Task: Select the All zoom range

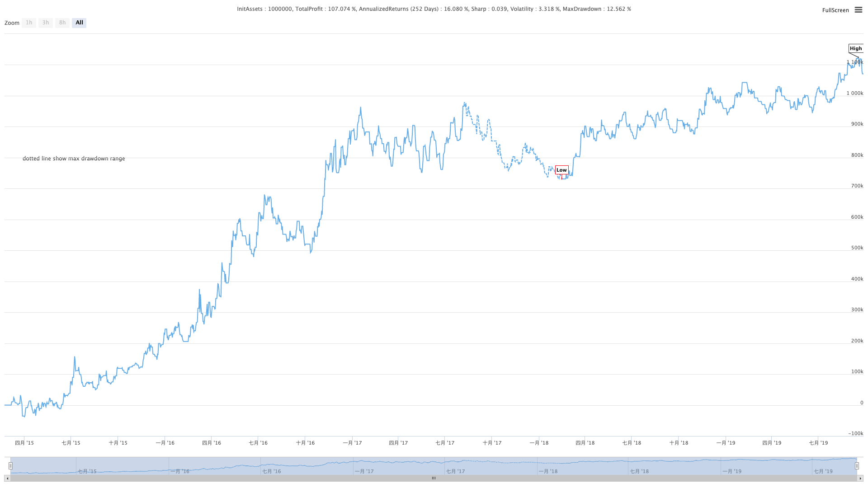Action: tap(79, 23)
